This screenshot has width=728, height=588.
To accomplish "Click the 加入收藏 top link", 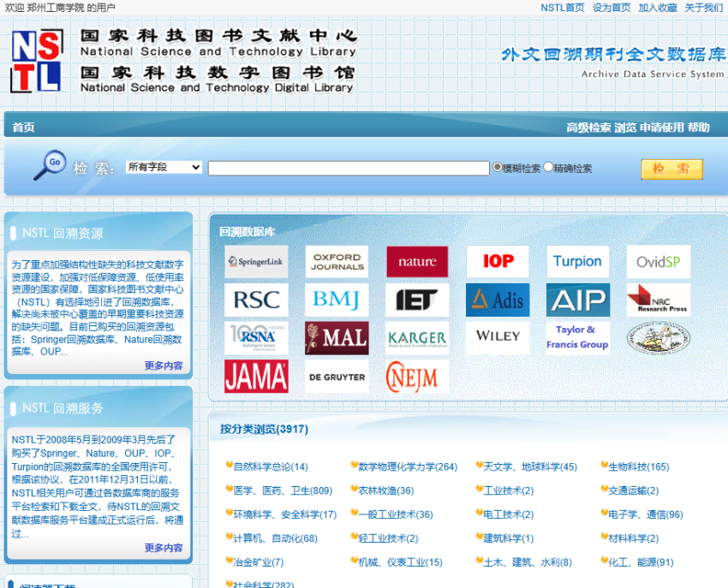I will (x=658, y=8).
